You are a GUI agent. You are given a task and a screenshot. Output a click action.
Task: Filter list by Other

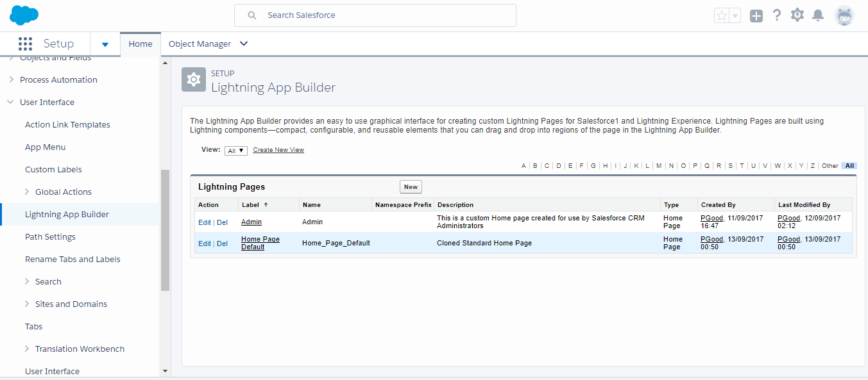[x=830, y=166]
